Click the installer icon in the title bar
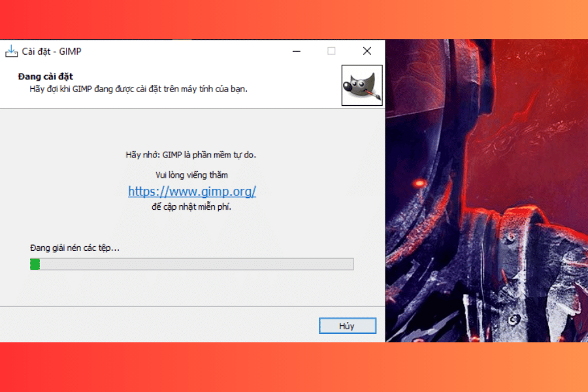Viewport: 588px width, 392px height. (11, 51)
